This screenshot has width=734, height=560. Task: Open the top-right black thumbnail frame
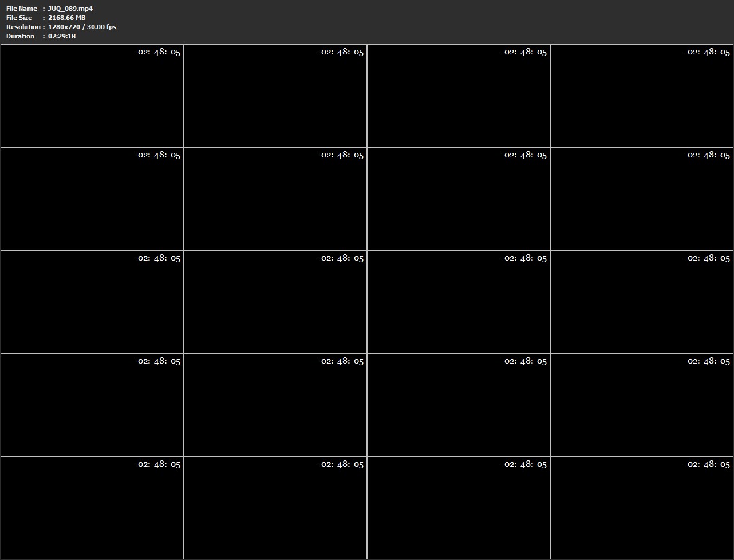coord(642,96)
